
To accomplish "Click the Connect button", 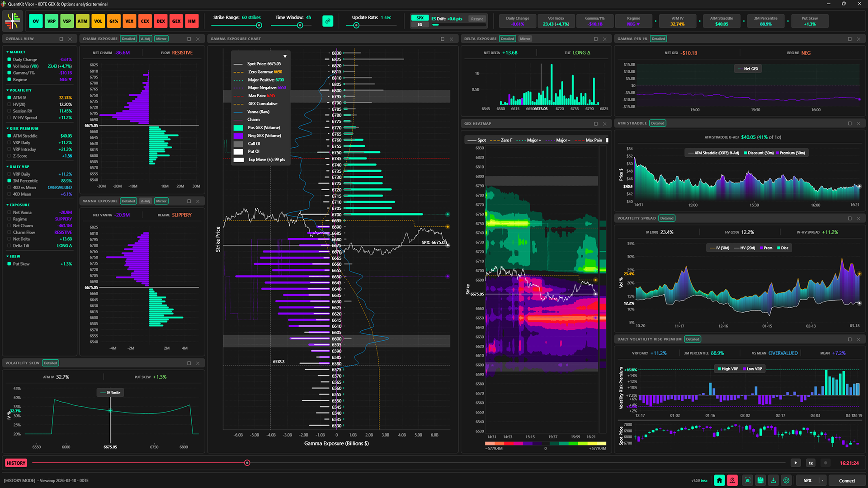I will [x=847, y=481].
